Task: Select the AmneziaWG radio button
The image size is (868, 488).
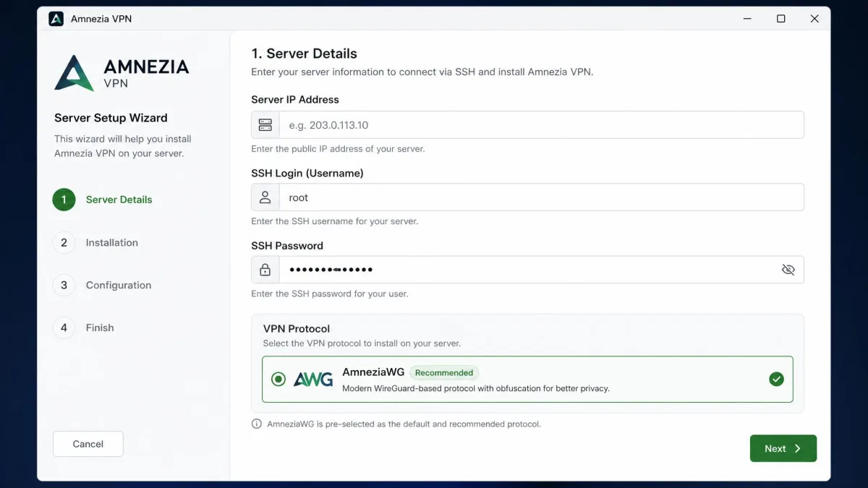Action: 278,379
